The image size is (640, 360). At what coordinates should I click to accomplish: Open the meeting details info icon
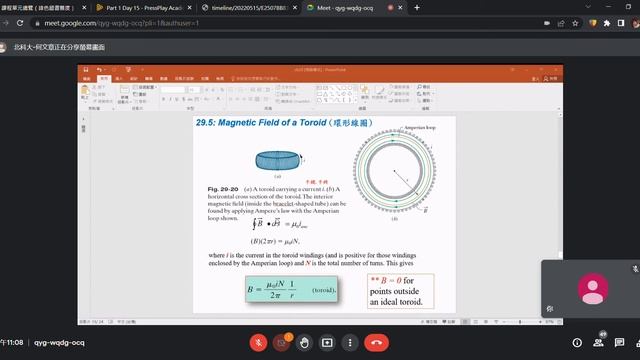coord(577,343)
